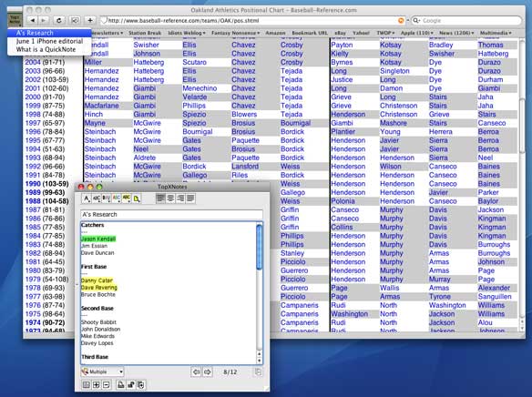This screenshot has width=532, height=397.
Task: Click Bookmark URL in bookmarks bar
Action: tap(310, 33)
